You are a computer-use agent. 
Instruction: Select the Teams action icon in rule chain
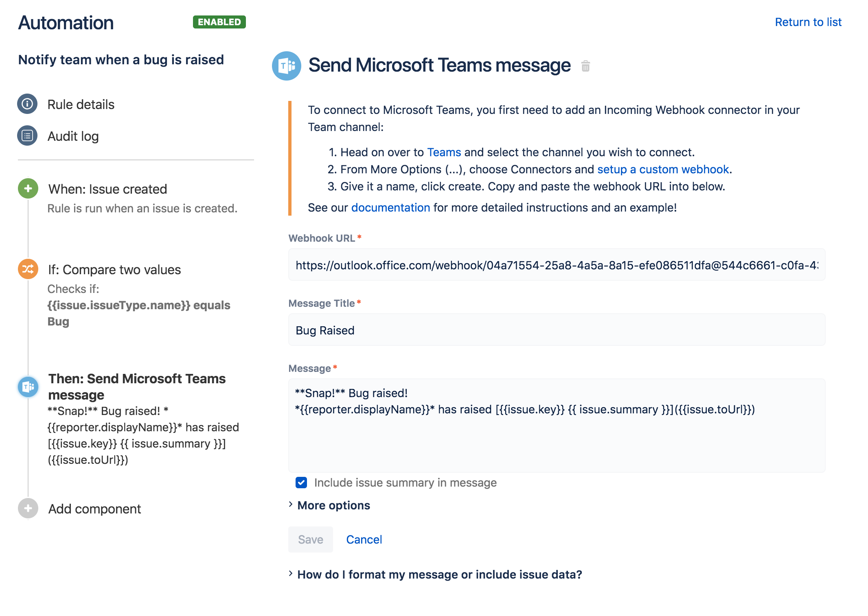pos(28,387)
